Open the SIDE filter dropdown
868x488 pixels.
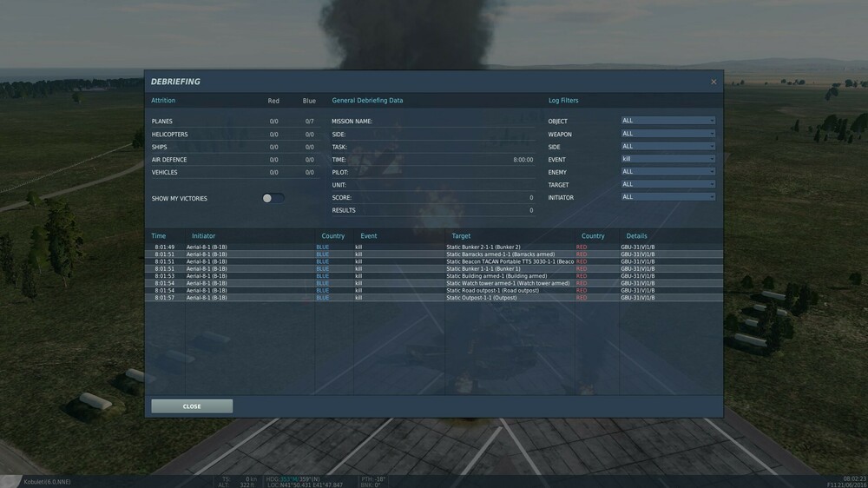(667, 146)
